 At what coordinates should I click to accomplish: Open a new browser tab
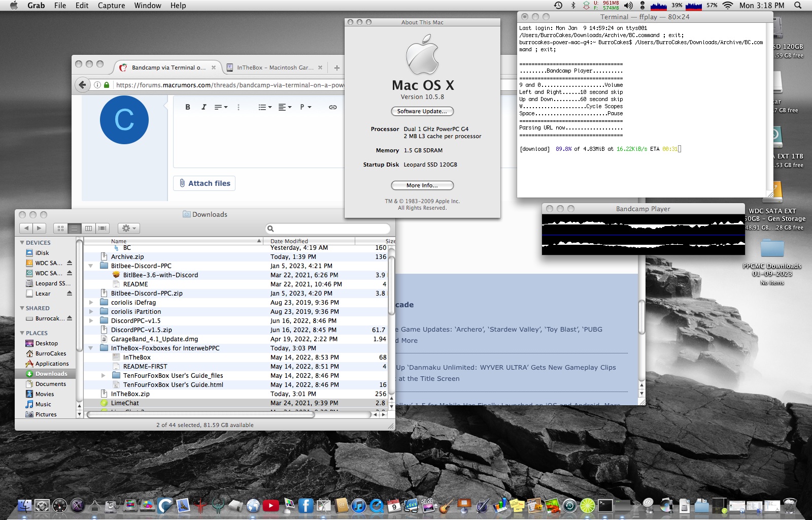336,68
